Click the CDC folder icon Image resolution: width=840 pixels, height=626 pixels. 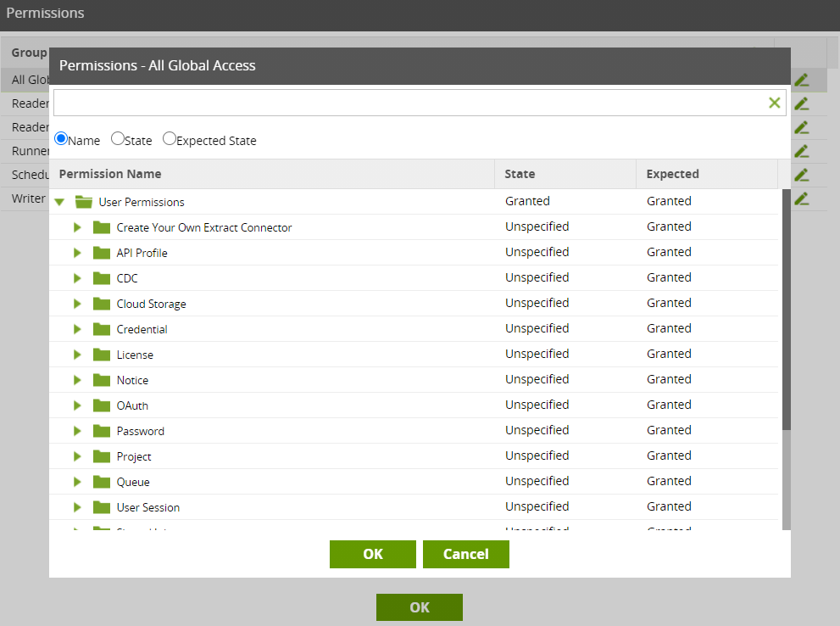(x=101, y=278)
